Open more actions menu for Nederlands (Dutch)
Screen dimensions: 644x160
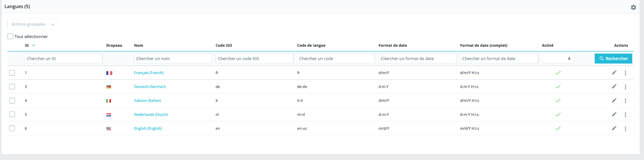pos(626,115)
